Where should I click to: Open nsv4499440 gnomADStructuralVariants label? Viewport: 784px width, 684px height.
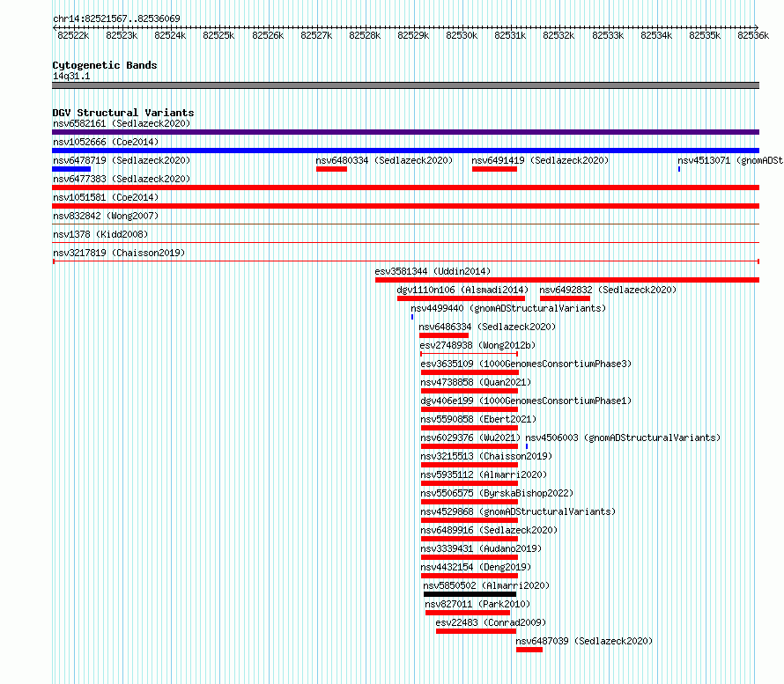(x=508, y=308)
